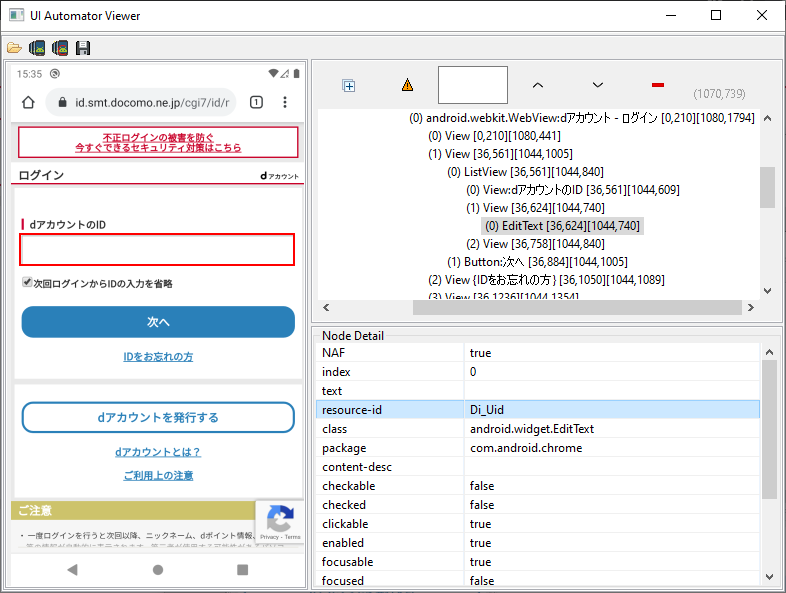Tap the Android recents square button
Screen dimensions: 786x593
click(243, 569)
